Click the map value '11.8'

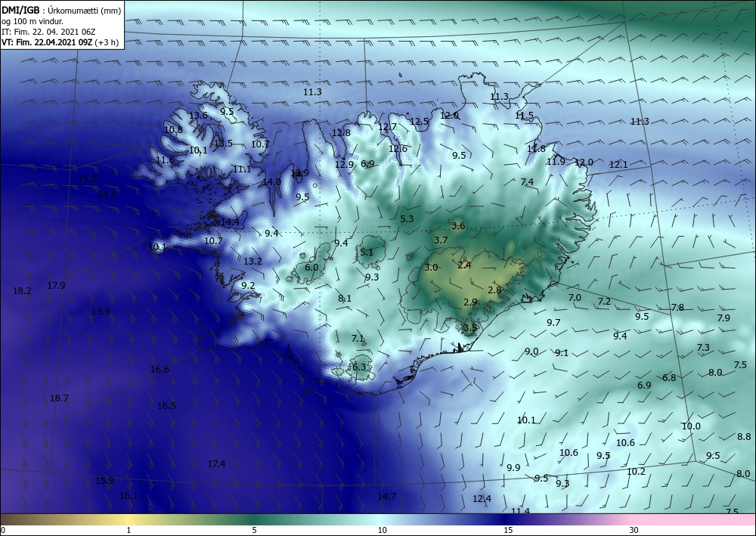(x=536, y=148)
